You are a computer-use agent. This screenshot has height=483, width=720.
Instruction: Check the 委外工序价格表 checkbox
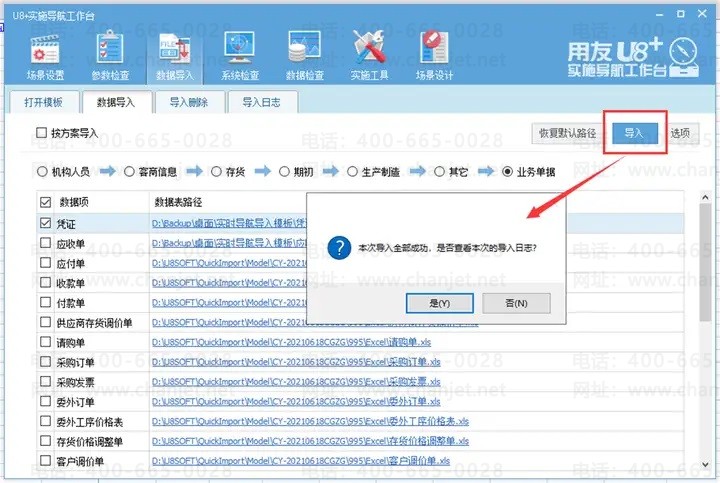tap(45, 421)
